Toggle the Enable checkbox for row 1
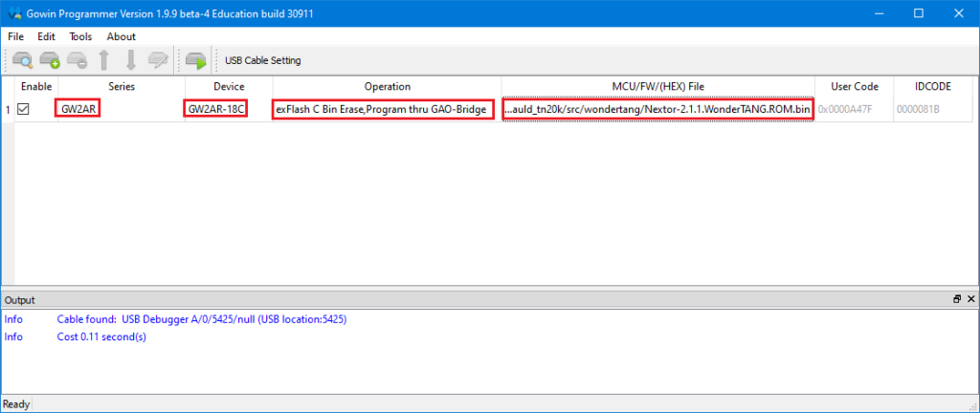The width and height of the screenshot is (980, 413). pos(23,109)
